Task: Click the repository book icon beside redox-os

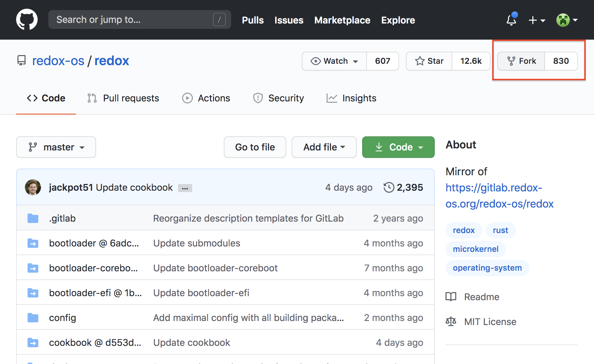Action: (22, 60)
